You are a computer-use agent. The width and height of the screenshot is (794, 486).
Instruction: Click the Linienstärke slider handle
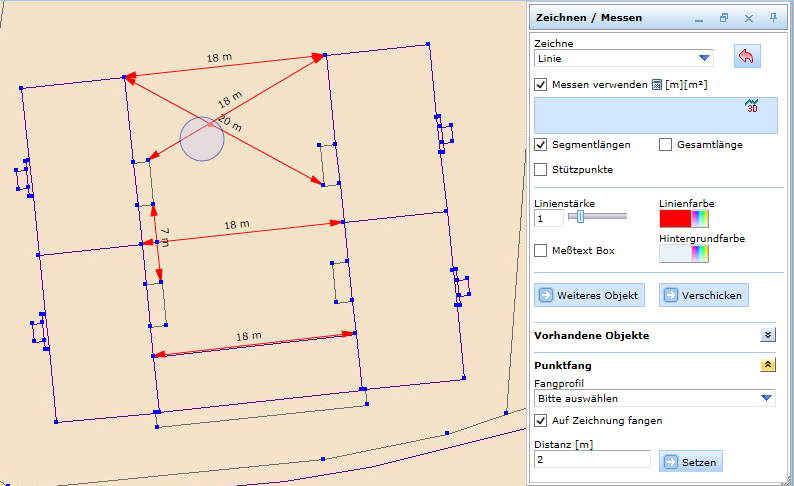click(x=580, y=217)
